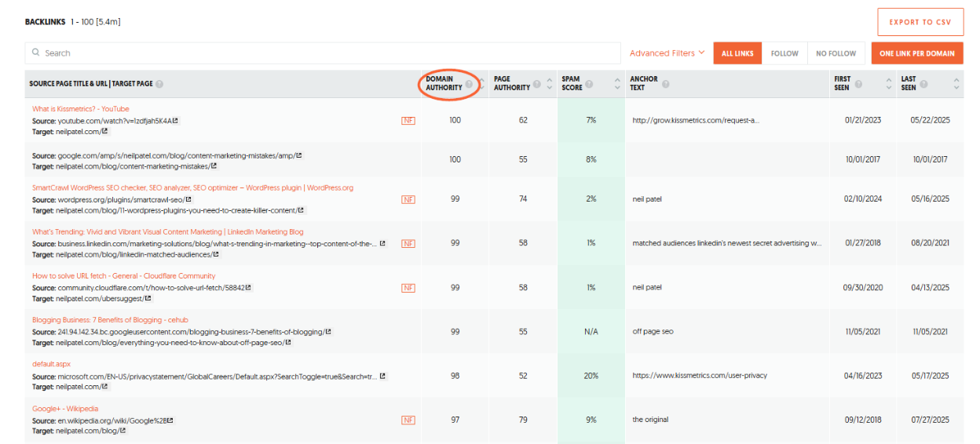Open external link icon after 11-wordpress-plugins target URL
Image resolution: width=980 pixels, height=444 pixels.
tap(301, 210)
